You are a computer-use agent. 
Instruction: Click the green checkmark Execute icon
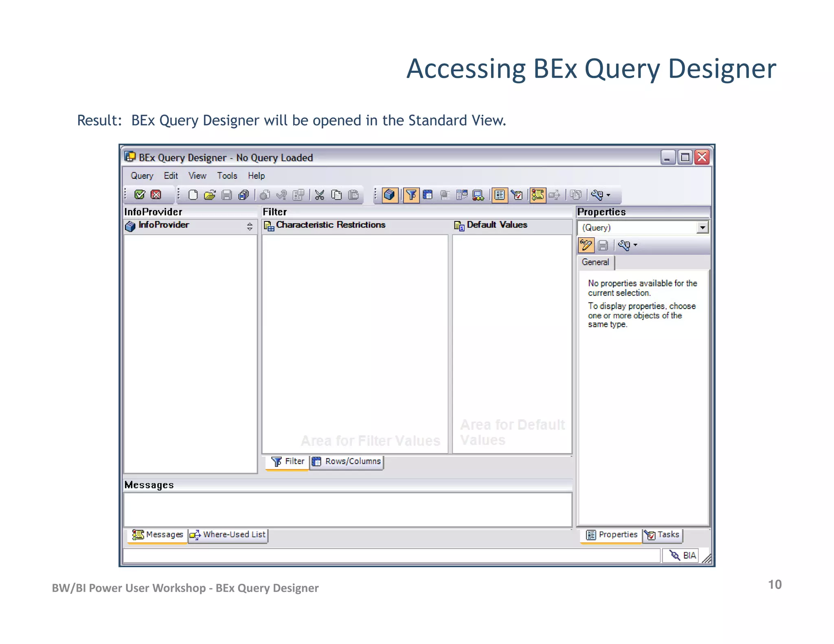pos(140,195)
